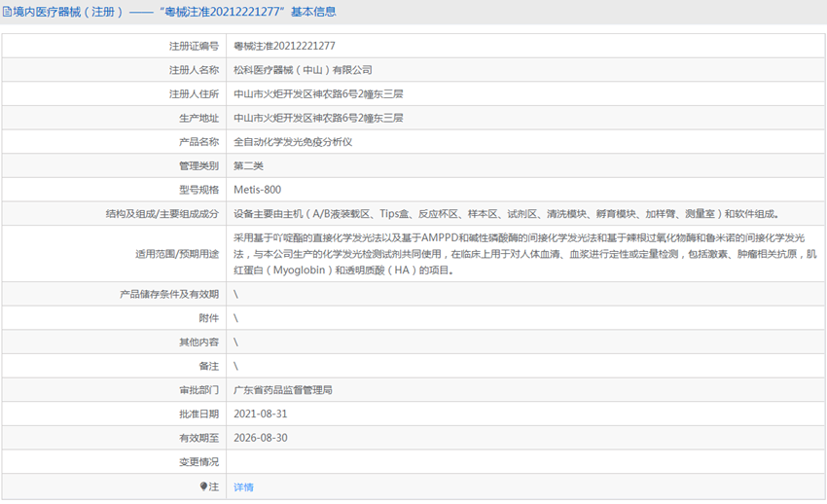Select registration number 粤械注准20212221277 in table
Image resolution: width=827 pixels, height=504 pixels.
[x=284, y=46]
